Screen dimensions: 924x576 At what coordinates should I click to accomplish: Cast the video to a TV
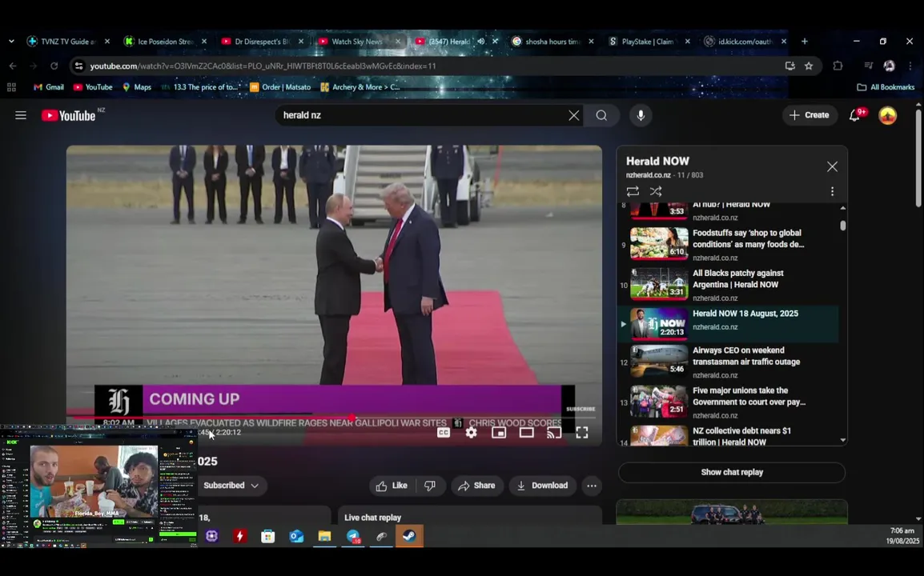(554, 433)
